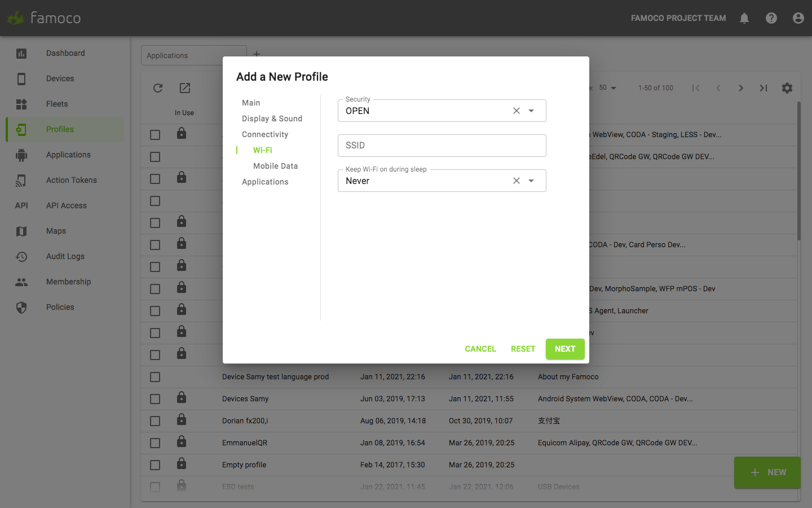Select Wi-Fi subsection
Image resolution: width=812 pixels, height=508 pixels.
click(263, 150)
